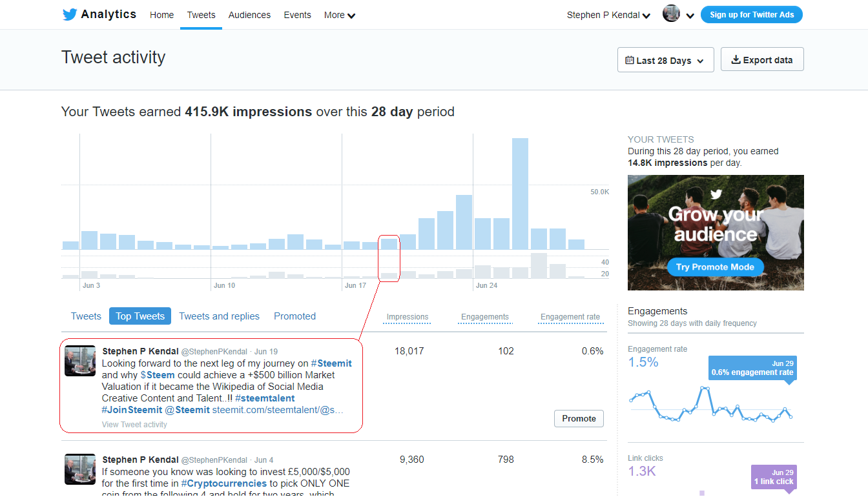Open the Home nav item
This screenshot has height=497, width=868.
click(161, 15)
